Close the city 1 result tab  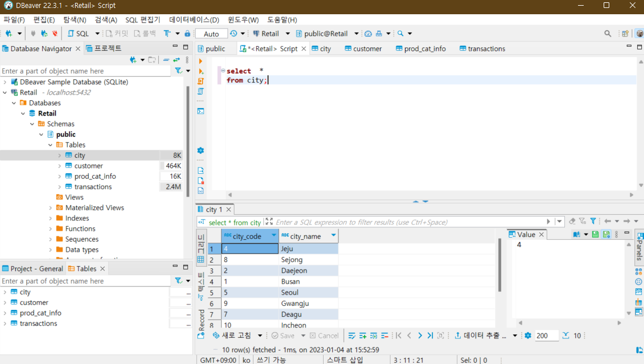click(229, 210)
